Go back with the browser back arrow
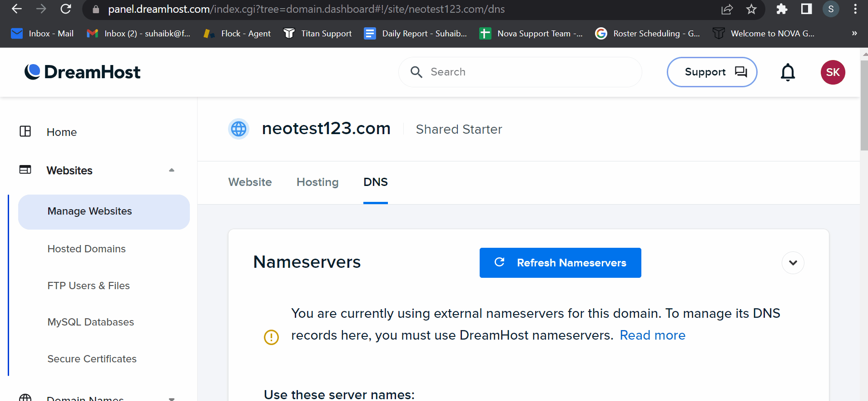 [17, 9]
